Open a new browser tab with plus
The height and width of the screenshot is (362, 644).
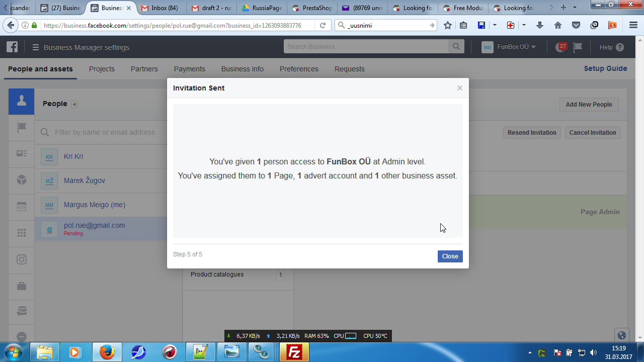[x=563, y=8]
